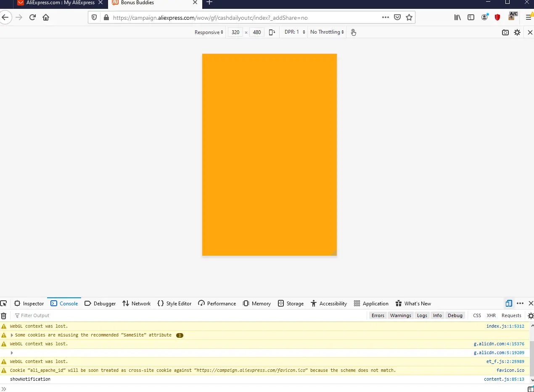Open devtools customize three-dot menu
Viewport: 534px width, 392px height.
pos(520,303)
